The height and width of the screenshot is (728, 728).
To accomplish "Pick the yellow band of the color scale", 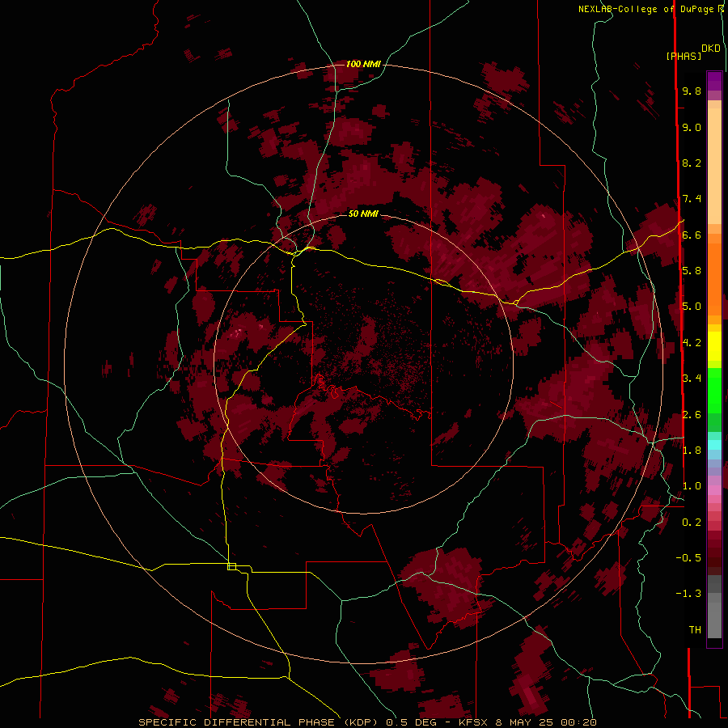I will (714, 346).
